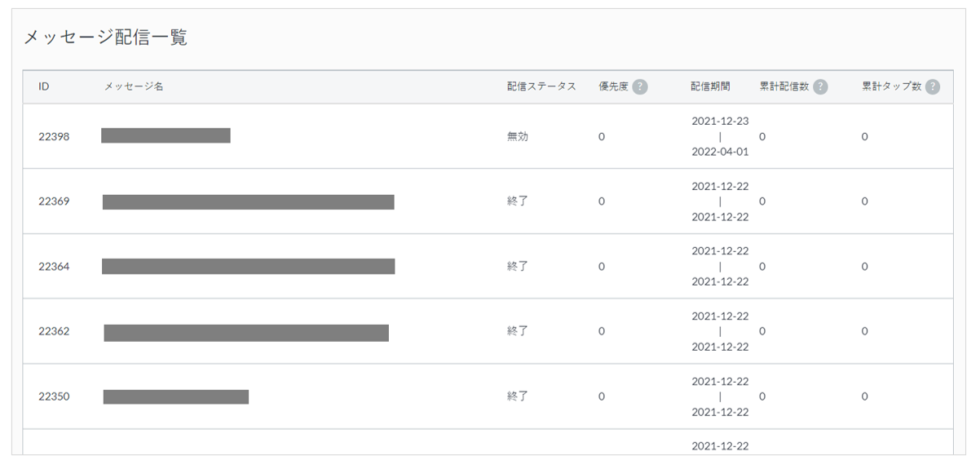
Task: Open the message name of row 22398
Action: (166, 135)
